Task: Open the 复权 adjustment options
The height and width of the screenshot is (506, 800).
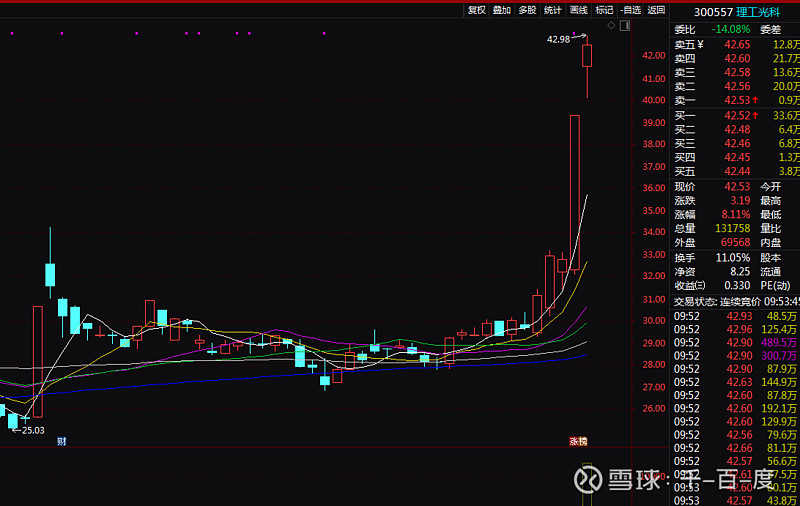Action: click(x=476, y=10)
